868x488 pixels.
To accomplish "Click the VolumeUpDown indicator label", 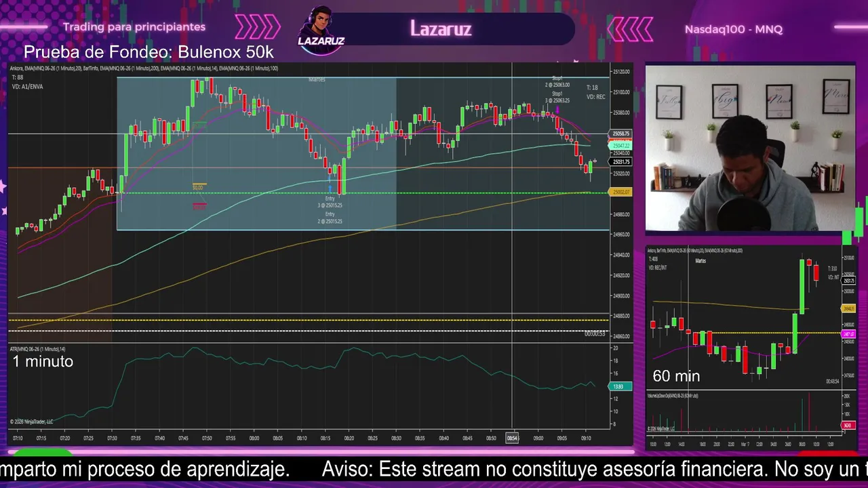I will click(673, 395).
